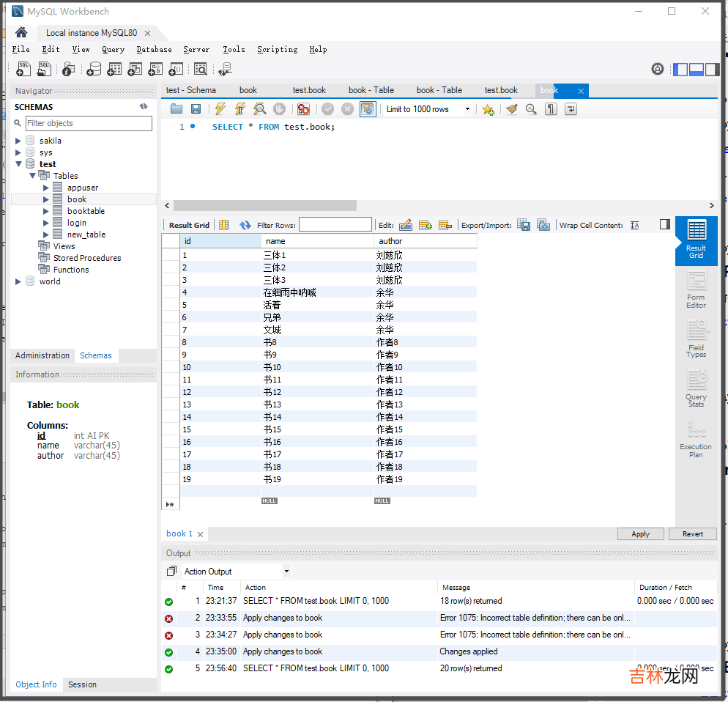Toggle wrap cell content button
728x702 pixels.
point(634,225)
